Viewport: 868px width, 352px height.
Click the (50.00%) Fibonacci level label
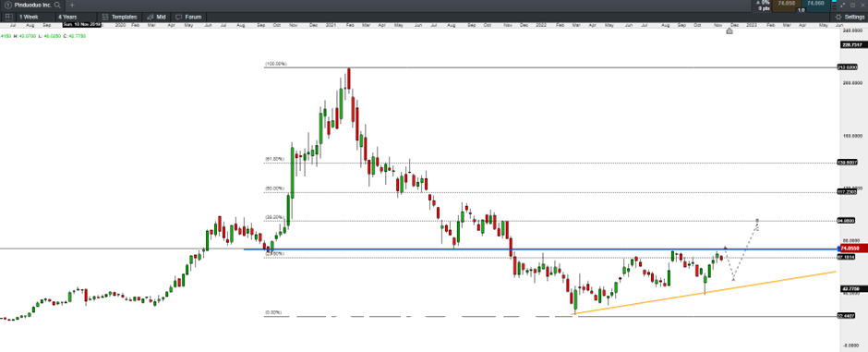pos(274,188)
